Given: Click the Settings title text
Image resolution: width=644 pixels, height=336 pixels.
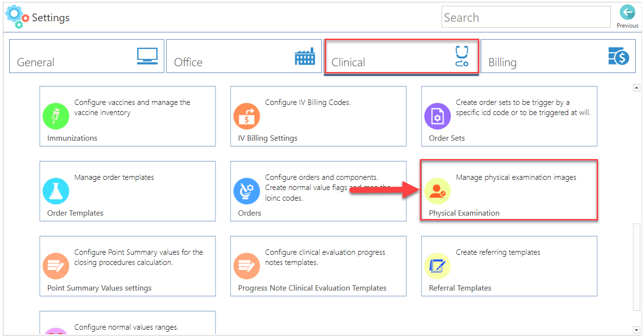Looking at the screenshot, I should (x=51, y=18).
